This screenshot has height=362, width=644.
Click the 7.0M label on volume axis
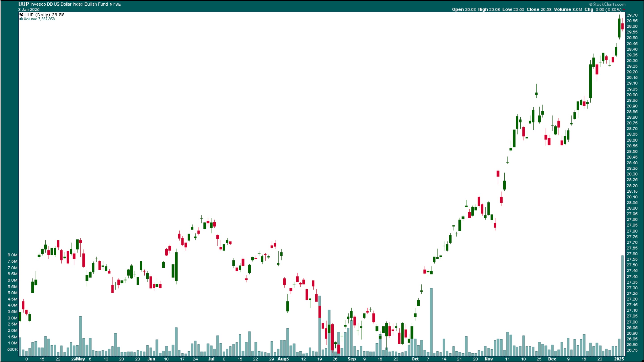(13, 268)
